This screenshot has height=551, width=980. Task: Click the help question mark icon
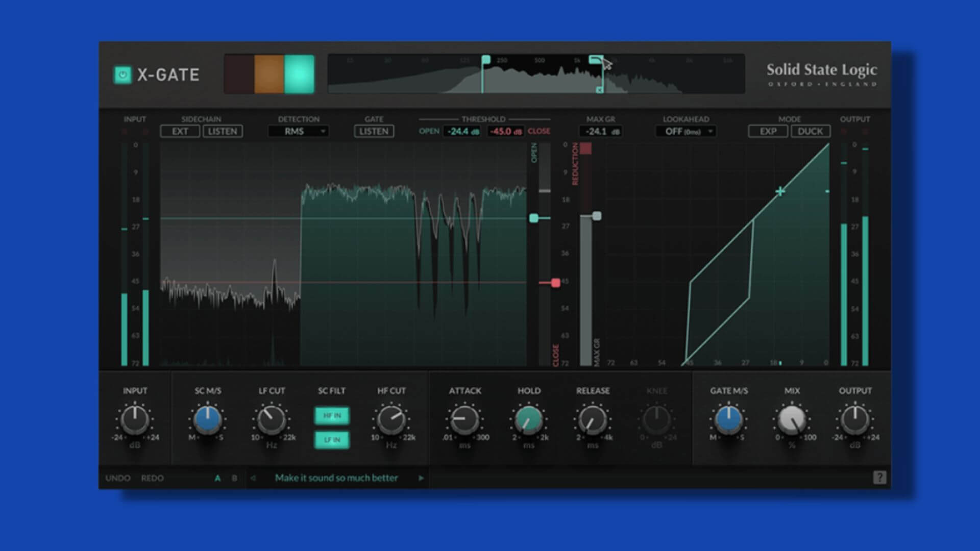pos(879,478)
